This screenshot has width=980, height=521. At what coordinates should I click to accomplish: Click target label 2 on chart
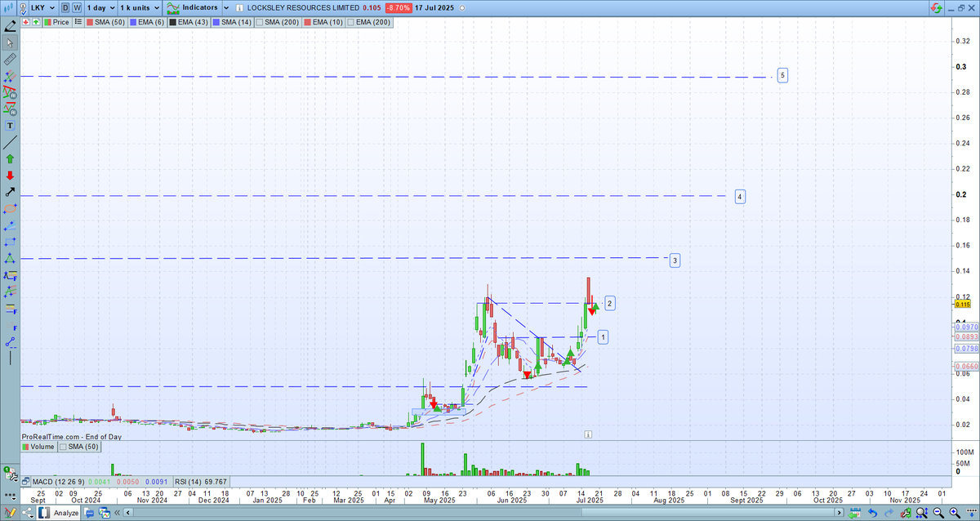click(x=609, y=303)
